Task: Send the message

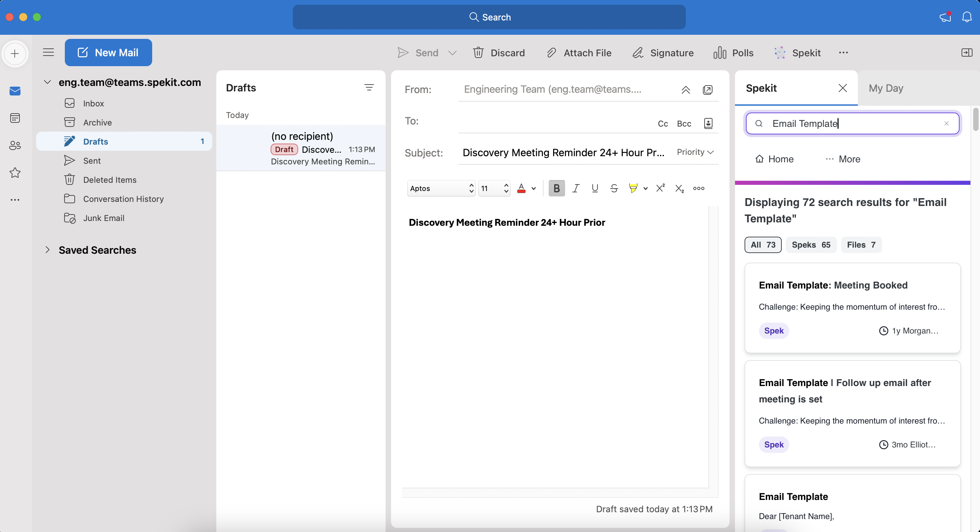Action: coord(418,53)
